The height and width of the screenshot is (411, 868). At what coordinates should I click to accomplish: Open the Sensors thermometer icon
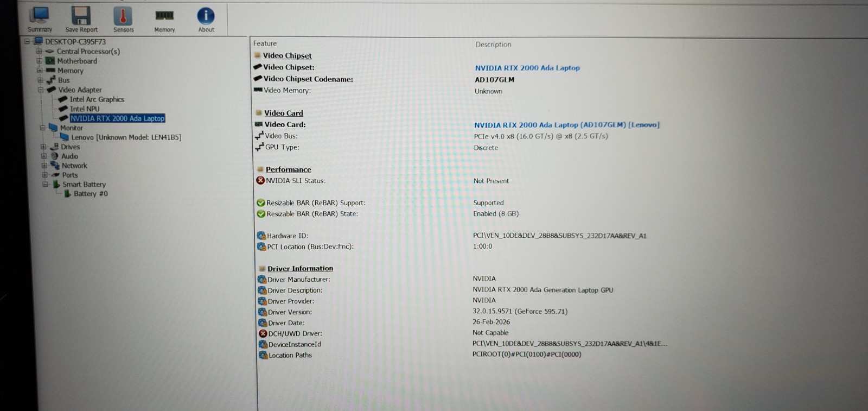coord(123,16)
